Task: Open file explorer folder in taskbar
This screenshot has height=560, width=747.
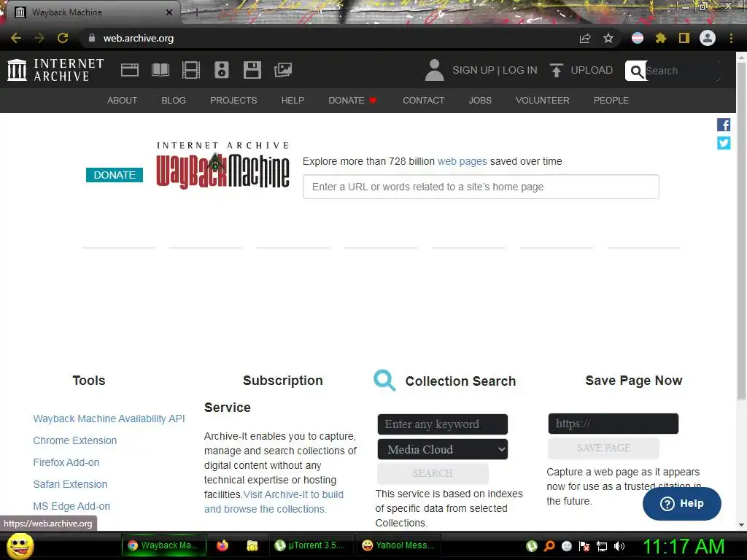Action: pyautogui.click(x=252, y=545)
